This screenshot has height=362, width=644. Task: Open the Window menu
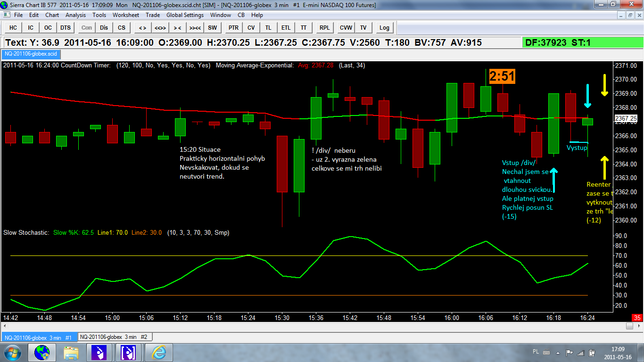[221, 15]
